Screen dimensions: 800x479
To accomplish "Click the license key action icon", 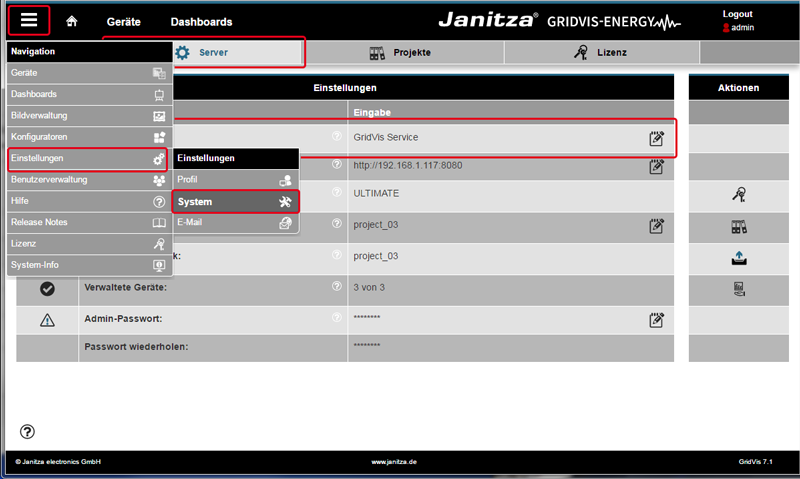I will pyautogui.click(x=739, y=196).
